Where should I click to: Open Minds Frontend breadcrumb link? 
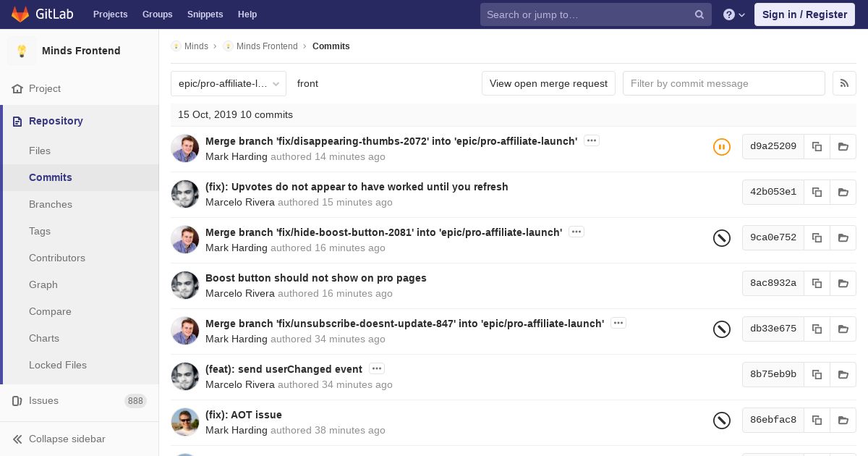tap(267, 46)
